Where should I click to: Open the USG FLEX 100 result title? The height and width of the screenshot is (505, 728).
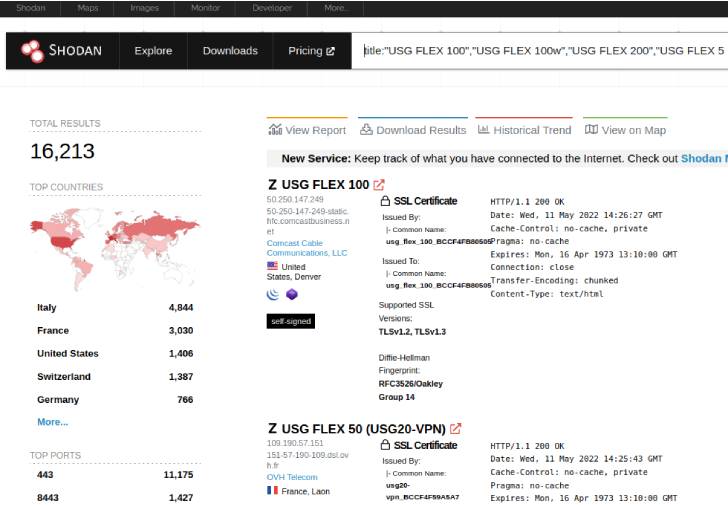pos(325,185)
